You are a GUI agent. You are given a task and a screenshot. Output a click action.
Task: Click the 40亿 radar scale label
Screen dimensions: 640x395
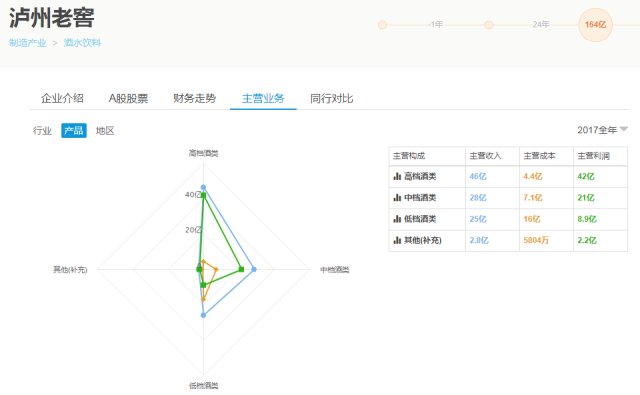click(193, 194)
